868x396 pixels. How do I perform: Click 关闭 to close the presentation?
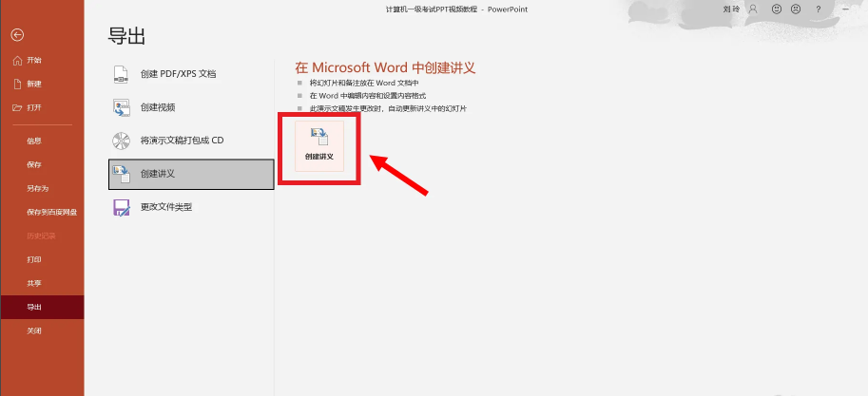(x=34, y=330)
